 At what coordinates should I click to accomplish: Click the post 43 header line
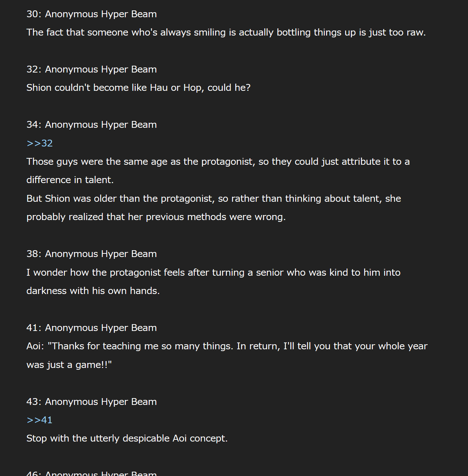[92, 402]
